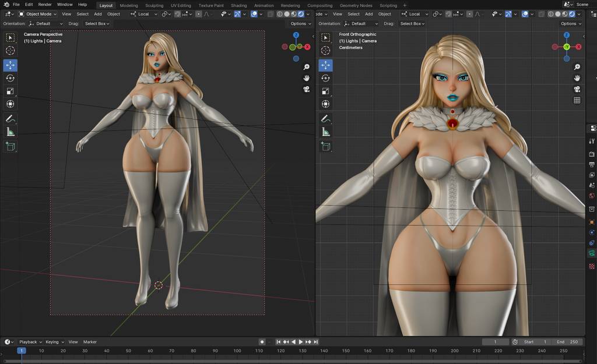The width and height of the screenshot is (597, 364).
Task: Select the Rotate tool in the left viewport
Action: (x=10, y=78)
